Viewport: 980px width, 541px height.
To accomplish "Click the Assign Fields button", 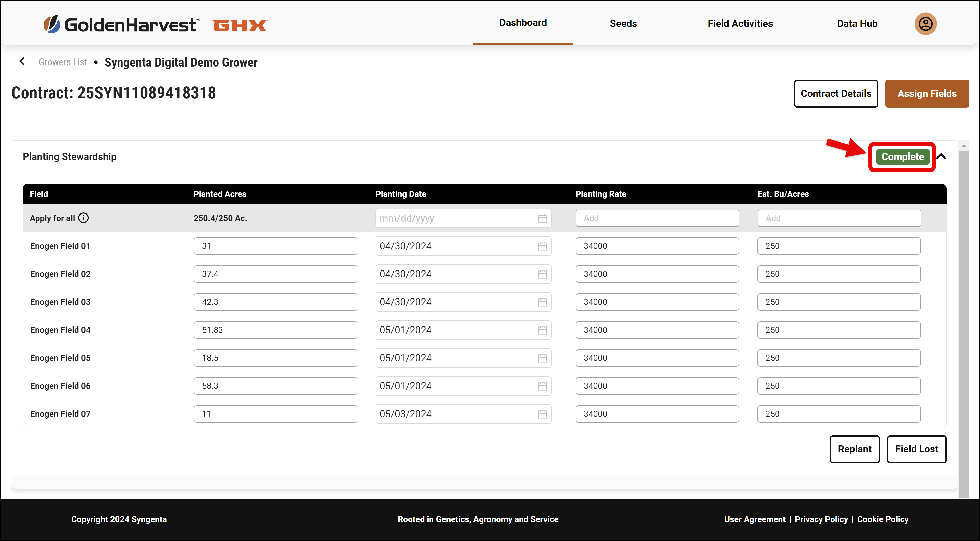I will [x=927, y=94].
